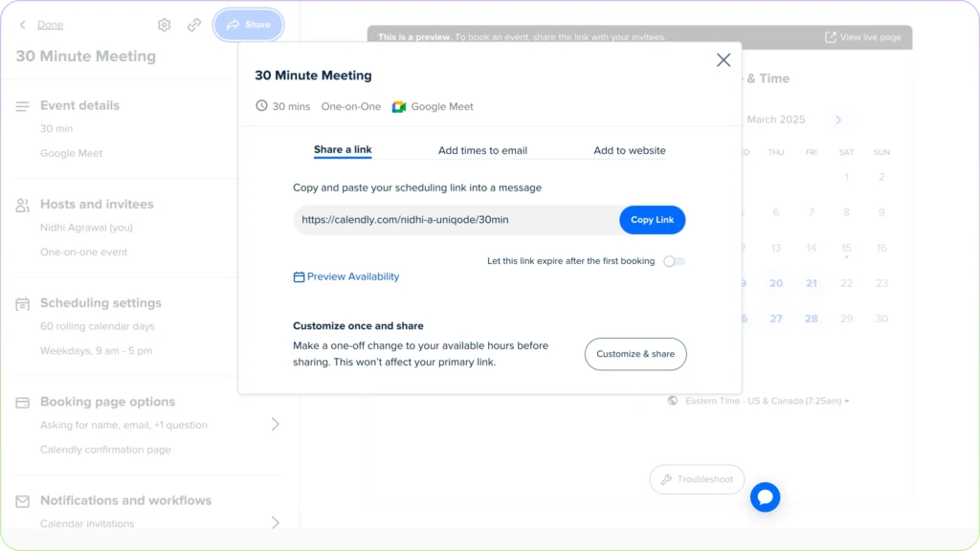This screenshot has height=551, width=980.
Task: Click the Customize & share button
Action: (635, 354)
